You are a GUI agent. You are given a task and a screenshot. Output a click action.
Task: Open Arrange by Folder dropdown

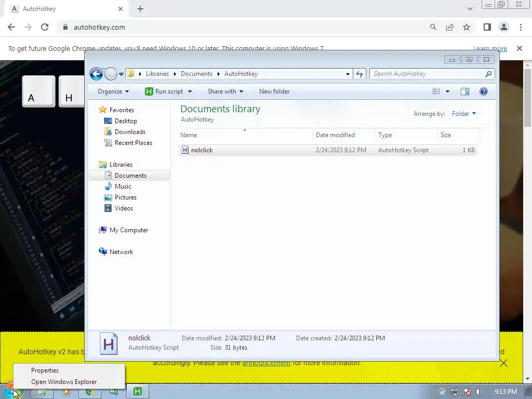pos(464,114)
